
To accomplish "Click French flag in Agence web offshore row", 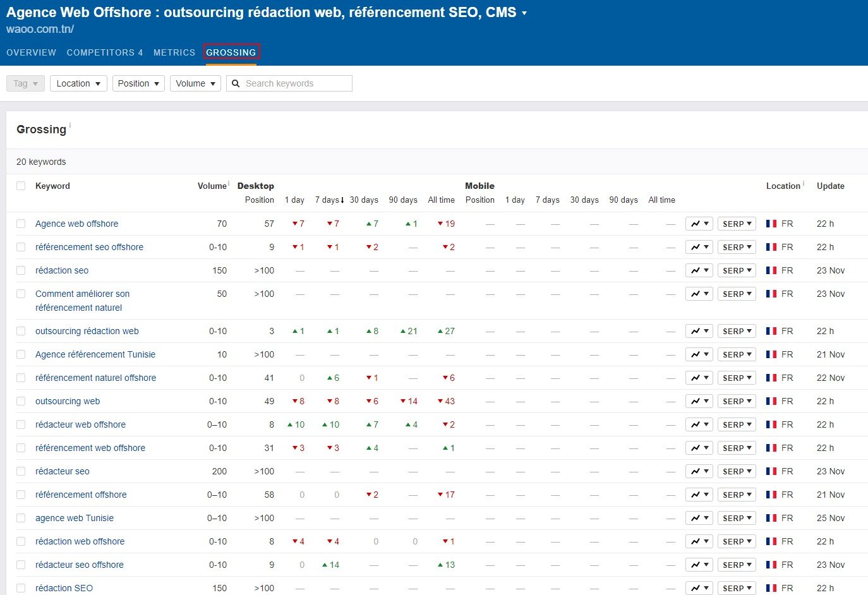I will coord(771,224).
